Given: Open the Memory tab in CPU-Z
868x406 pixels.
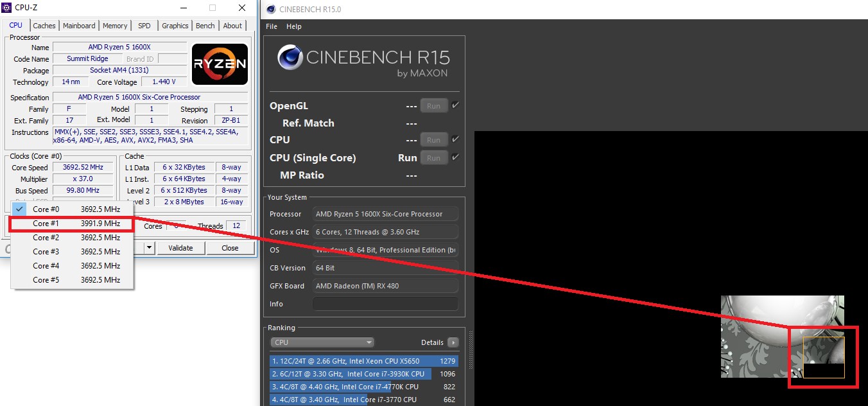Looking at the screenshot, I should (x=115, y=26).
